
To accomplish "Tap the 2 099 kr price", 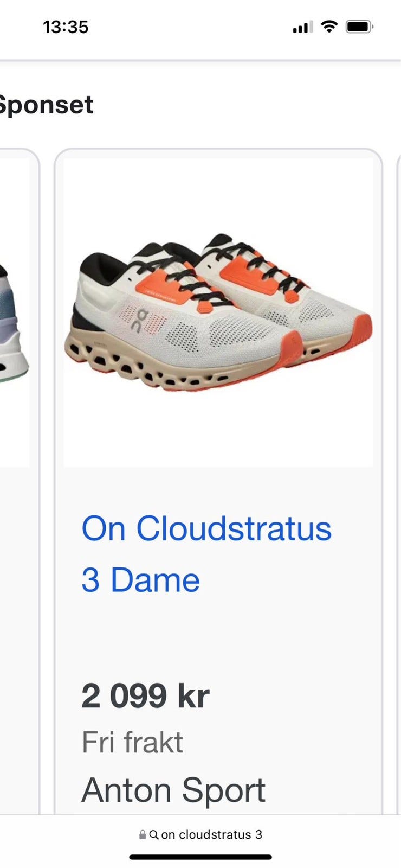I will [x=145, y=695].
